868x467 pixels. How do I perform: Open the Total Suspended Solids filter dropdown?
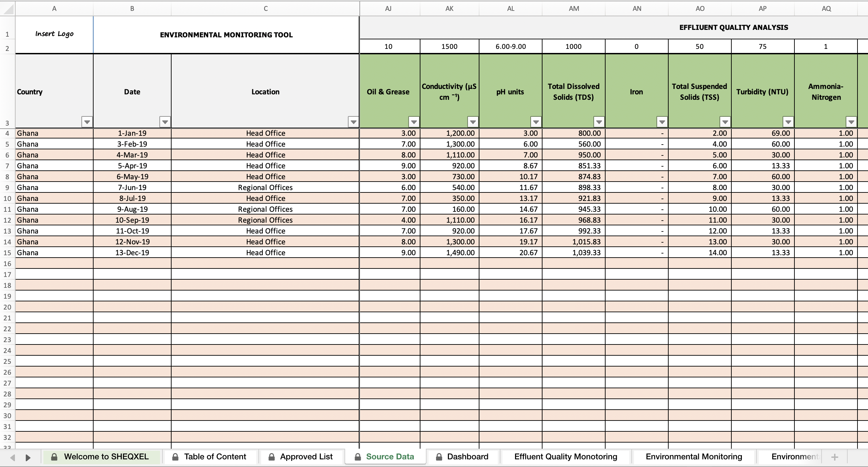[x=725, y=122]
